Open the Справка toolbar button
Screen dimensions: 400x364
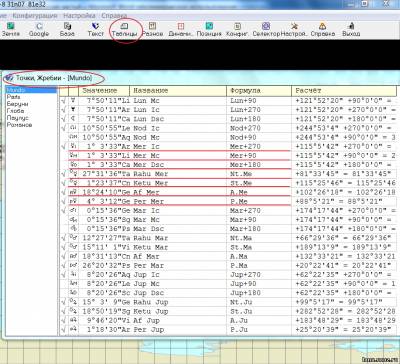(323, 29)
